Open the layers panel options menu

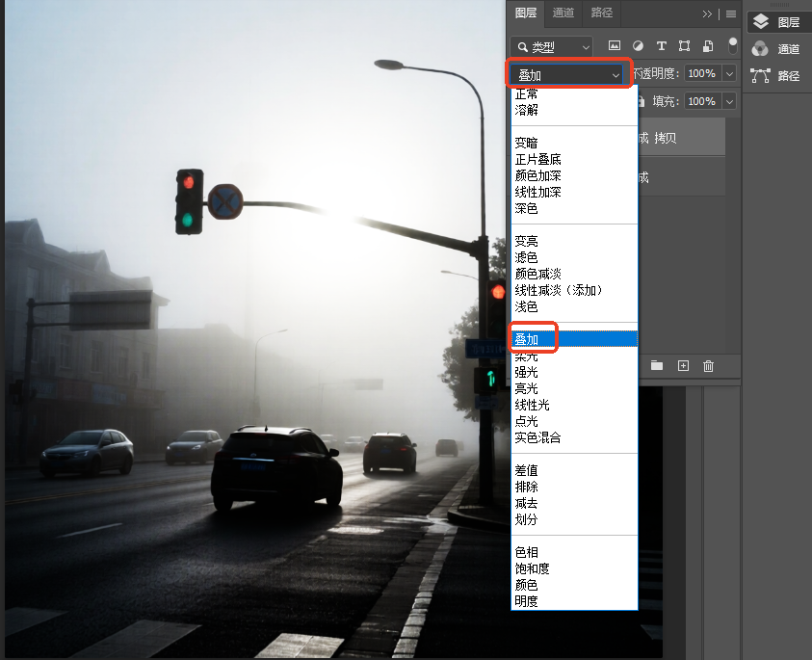click(731, 14)
